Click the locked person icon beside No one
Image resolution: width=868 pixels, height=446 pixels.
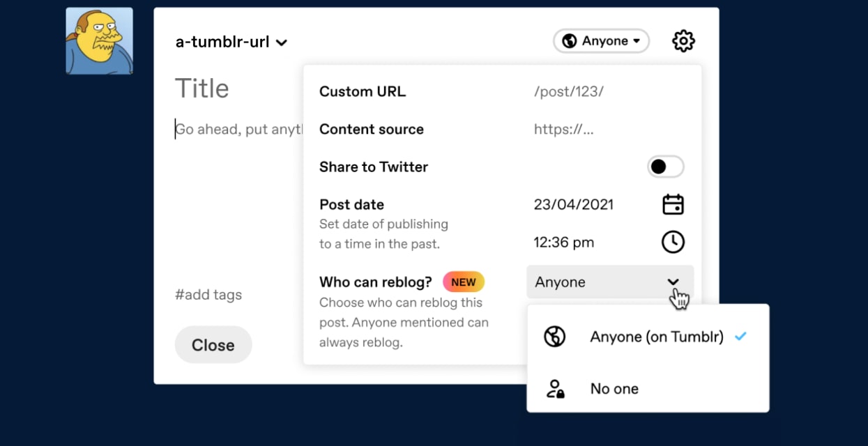click(x=554, y=389)
